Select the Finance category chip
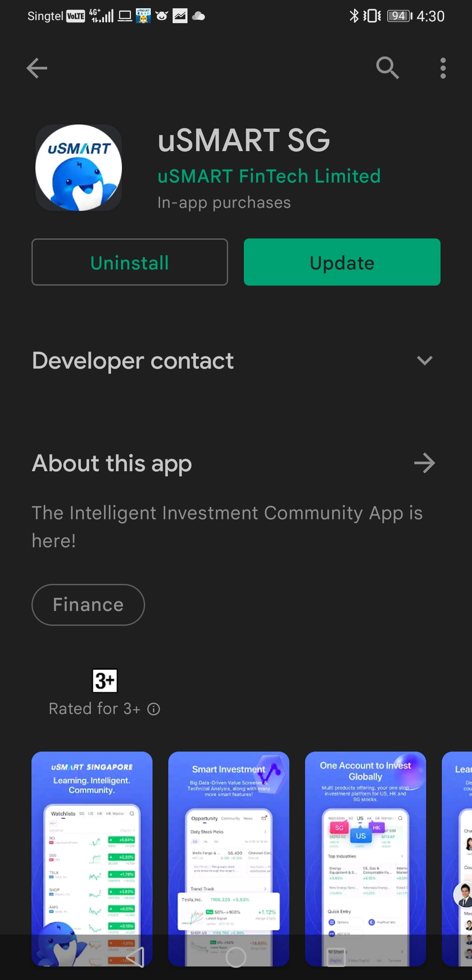 [88, 605]
